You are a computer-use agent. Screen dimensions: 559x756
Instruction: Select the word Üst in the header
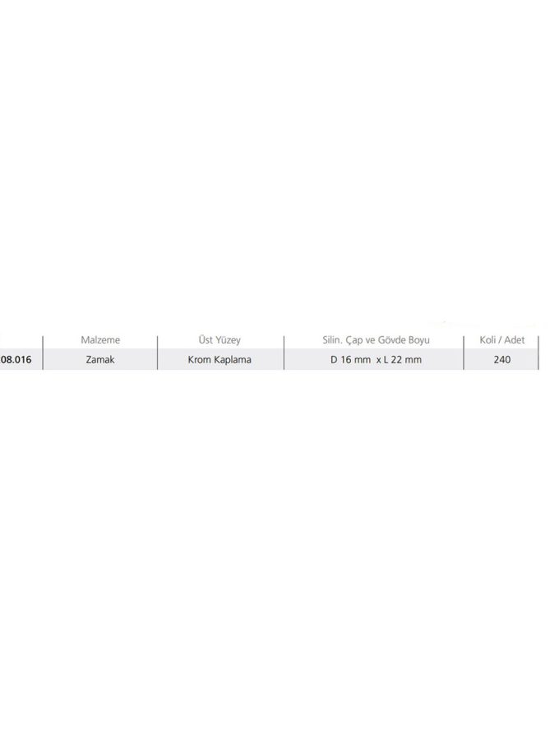click(207, 340)
